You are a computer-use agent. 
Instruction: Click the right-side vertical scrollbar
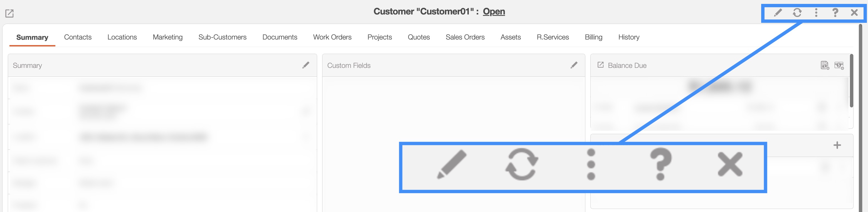pos(860,118)
